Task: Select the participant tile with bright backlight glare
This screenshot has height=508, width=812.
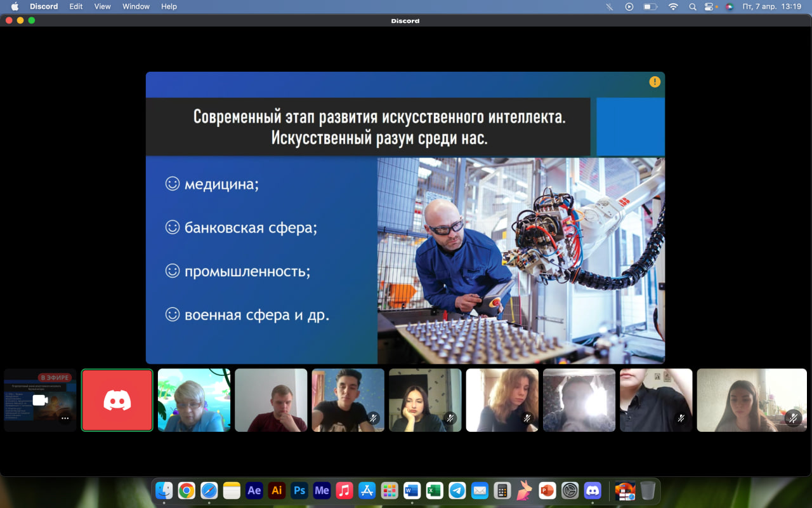Action: (x=579, y=400)
